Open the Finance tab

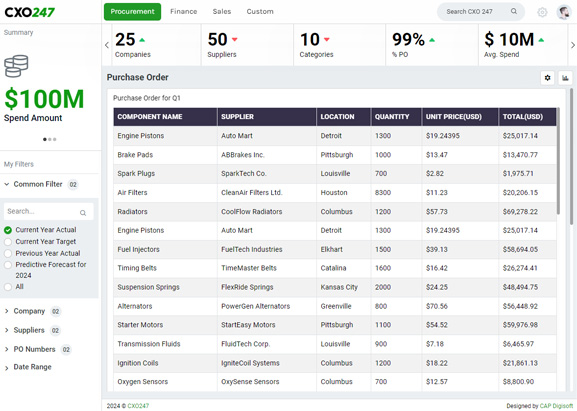pos(183,12)
